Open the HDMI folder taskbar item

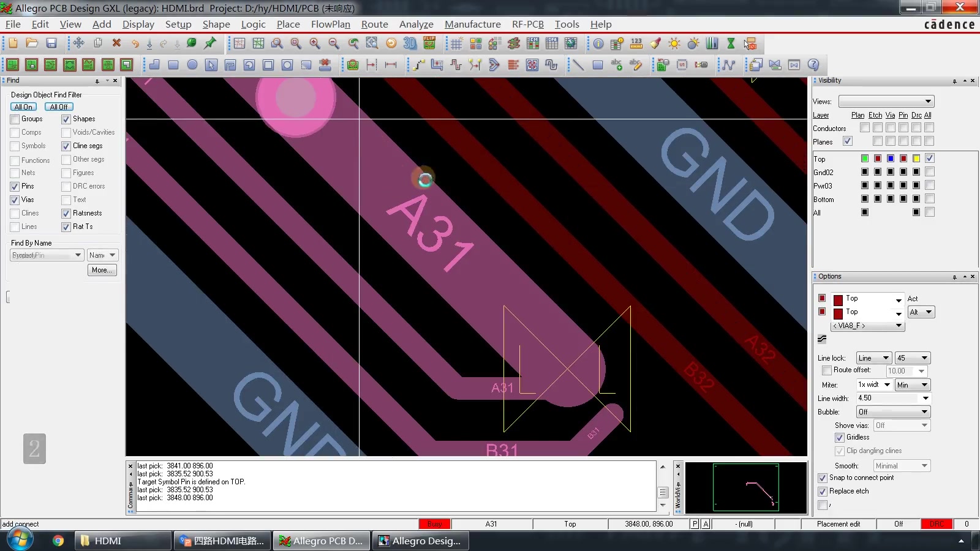[123, 541]
